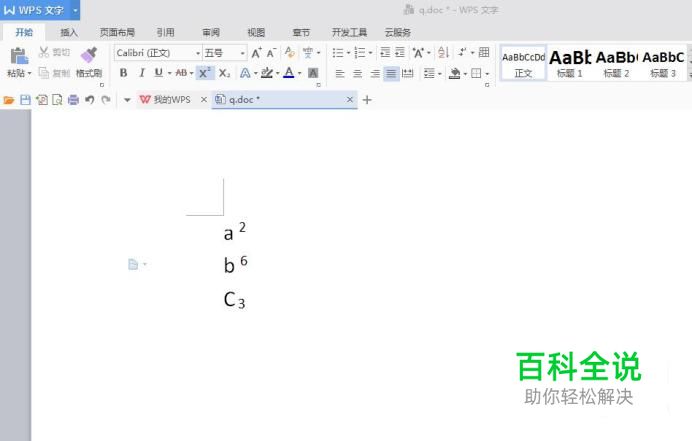Click the redo arrow icon
This screenshot has height=441, width=692.
(106, 100)
